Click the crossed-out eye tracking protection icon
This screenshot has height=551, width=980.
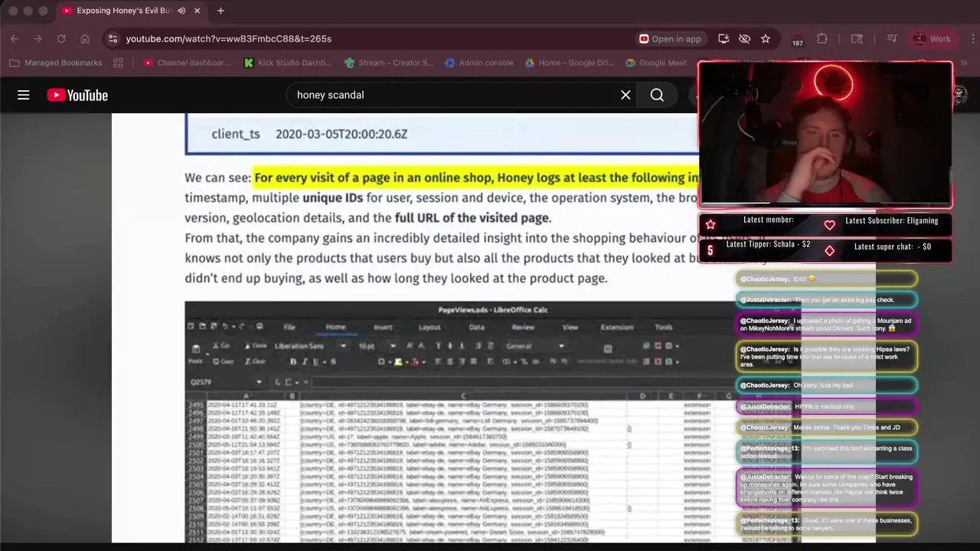tap(744, 38)
